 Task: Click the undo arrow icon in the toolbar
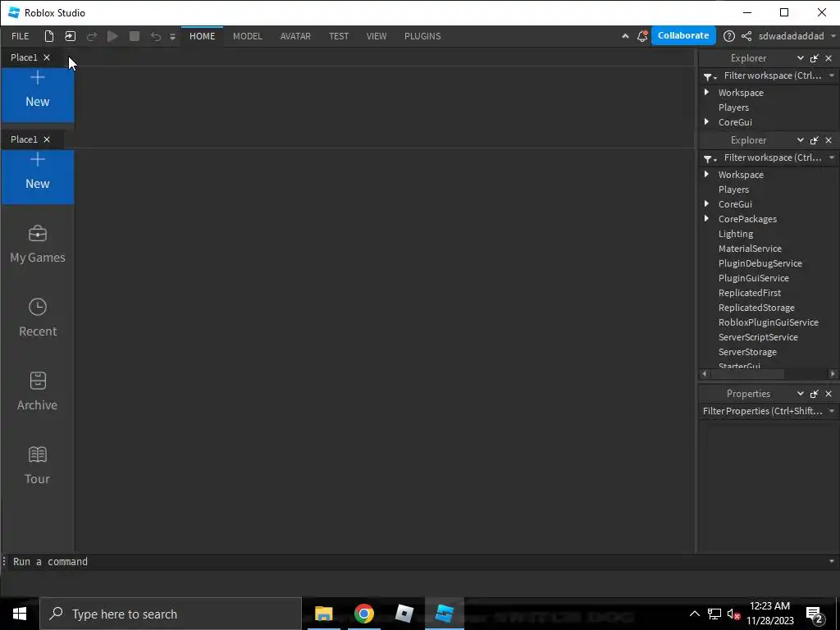coord(155,36)
